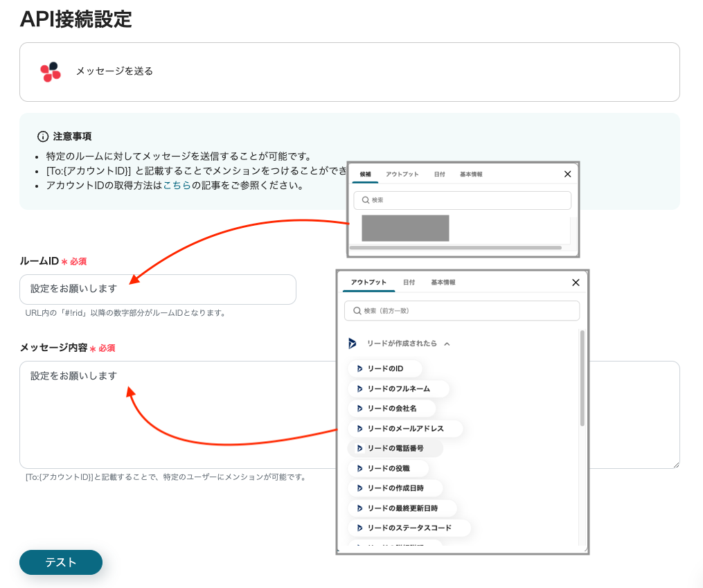
Task: Click the Dynamics icon beside リードが作成されたら
Action: point(353,343)
